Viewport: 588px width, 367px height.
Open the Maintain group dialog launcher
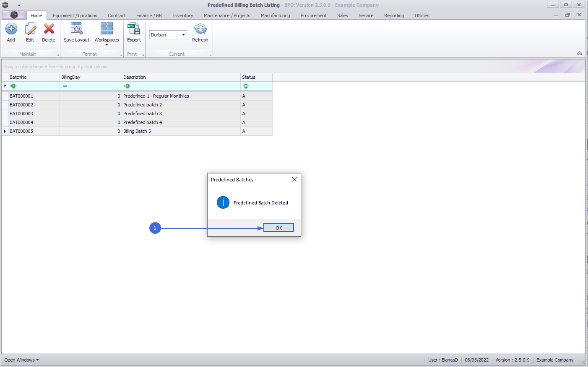(58, 55)
